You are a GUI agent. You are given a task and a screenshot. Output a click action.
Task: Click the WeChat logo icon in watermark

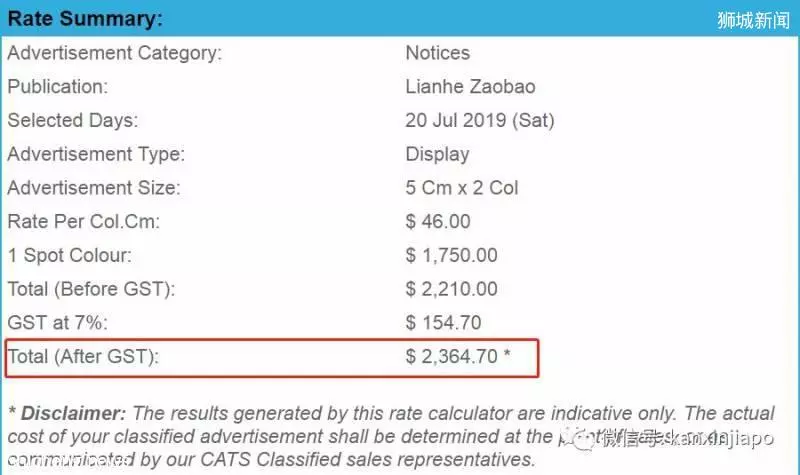click(x=583, y=440)
